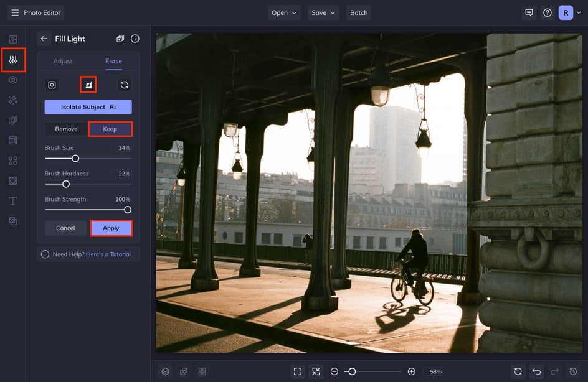Open the Touch Up eye tool

(13, 80)
